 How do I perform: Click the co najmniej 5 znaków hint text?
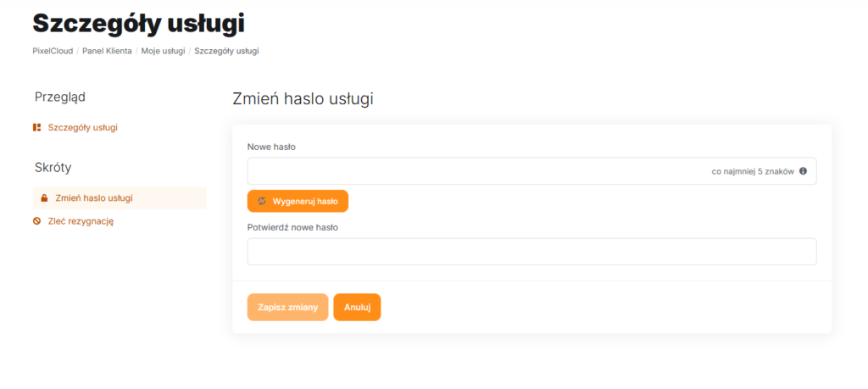pyautogui.click(x=752, y=171)
